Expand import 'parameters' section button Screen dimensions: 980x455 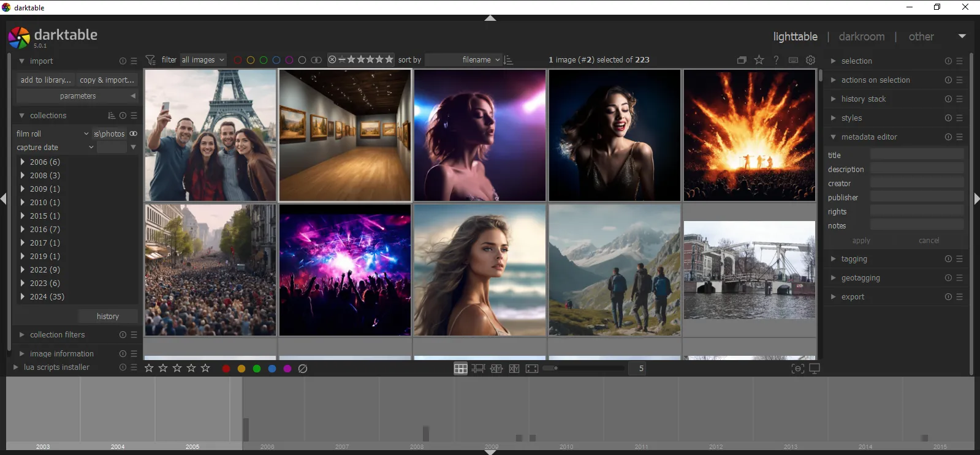click(77, 96)
